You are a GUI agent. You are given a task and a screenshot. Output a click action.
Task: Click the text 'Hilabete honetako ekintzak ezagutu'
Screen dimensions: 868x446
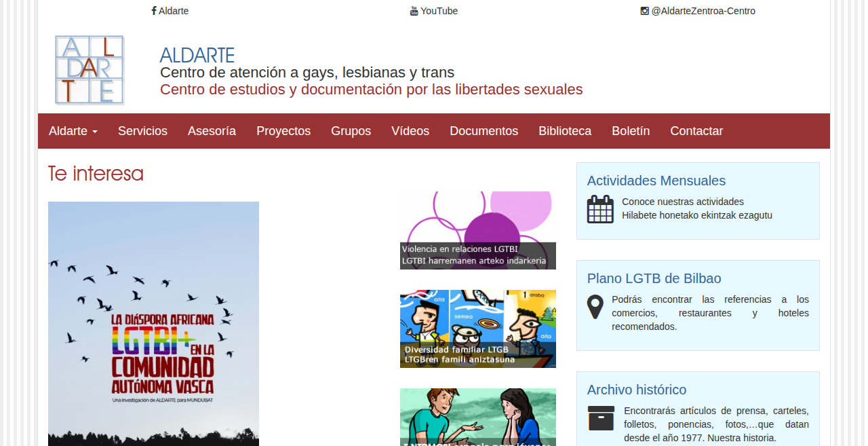pos(697,215)
